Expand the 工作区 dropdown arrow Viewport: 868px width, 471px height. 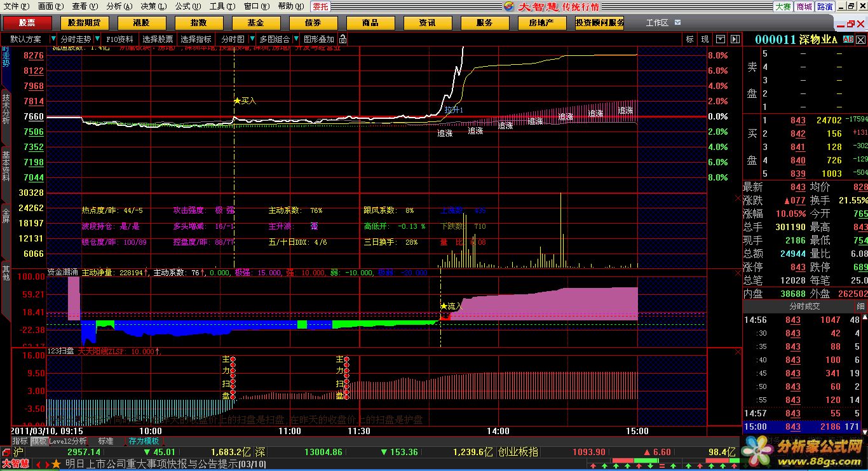point(678,22)
